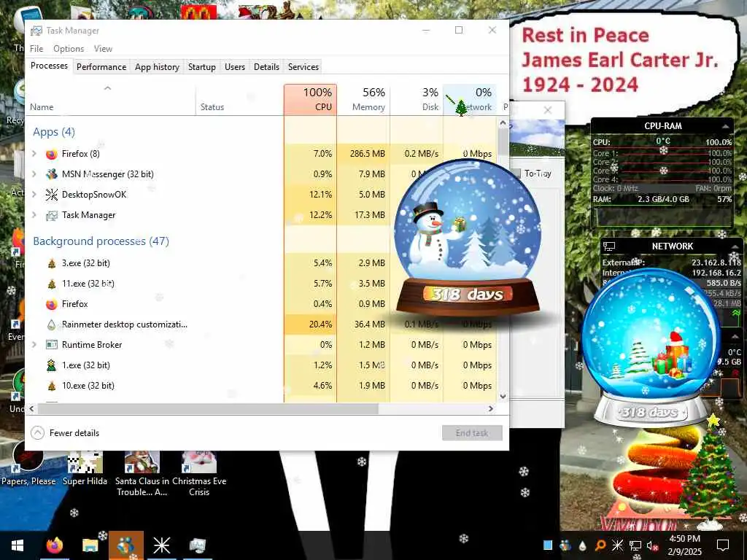The height and width of the screenshot is (560, 747).
Task: Select the 1.exe (32 bit) tree icon
Action: (52, 365)
